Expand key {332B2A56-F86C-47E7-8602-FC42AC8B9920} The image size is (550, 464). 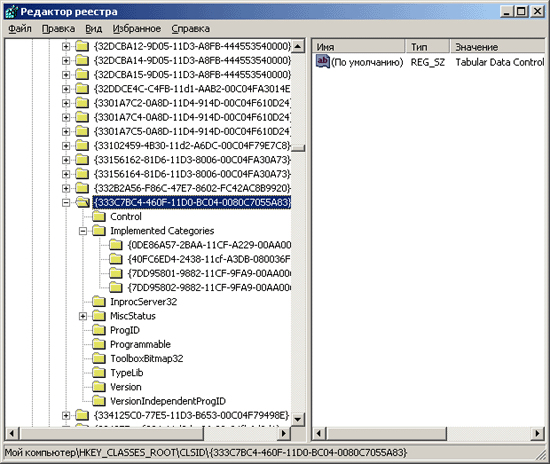tap(66, 188)
